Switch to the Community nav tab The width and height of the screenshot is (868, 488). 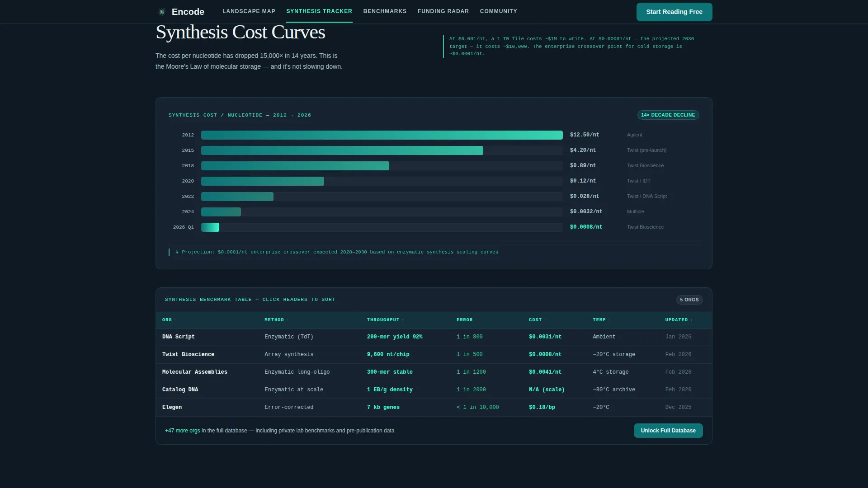tap(498, 11)
